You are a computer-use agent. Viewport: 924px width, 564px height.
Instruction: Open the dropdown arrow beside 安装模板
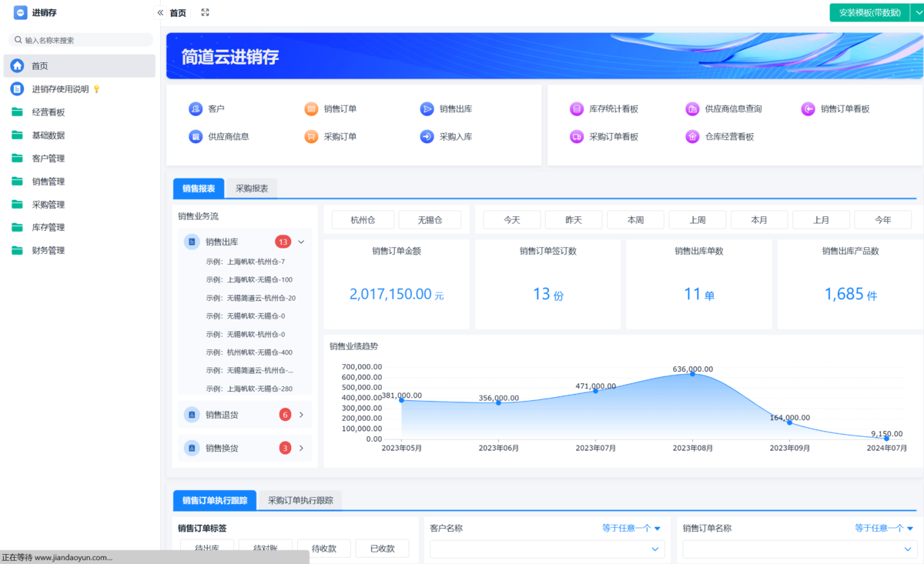point(917,13)
